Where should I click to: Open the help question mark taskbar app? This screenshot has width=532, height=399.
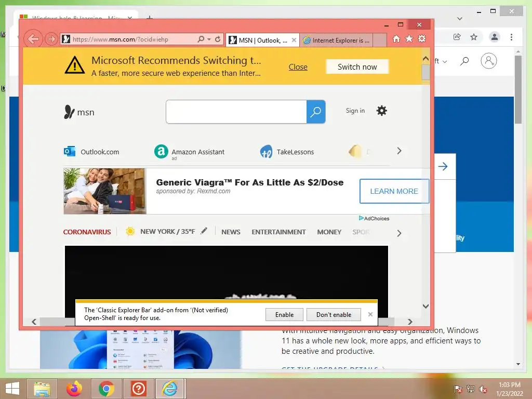coord(138,389)
